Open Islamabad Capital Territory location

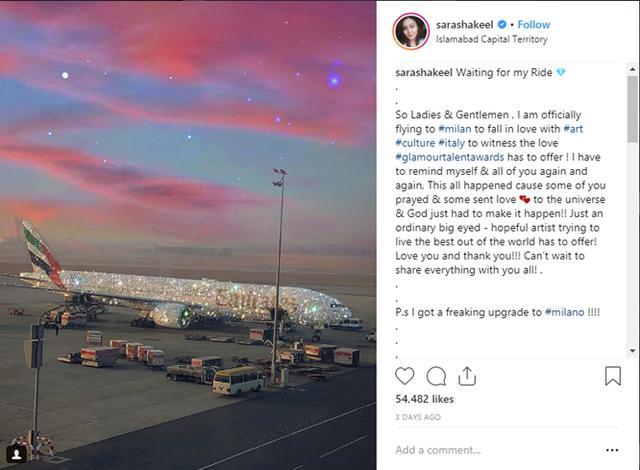coord(485,40)
